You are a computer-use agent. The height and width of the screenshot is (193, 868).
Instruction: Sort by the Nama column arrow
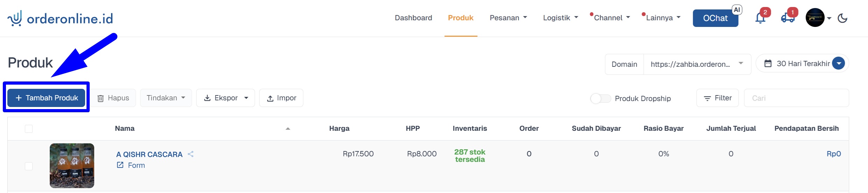288,129
